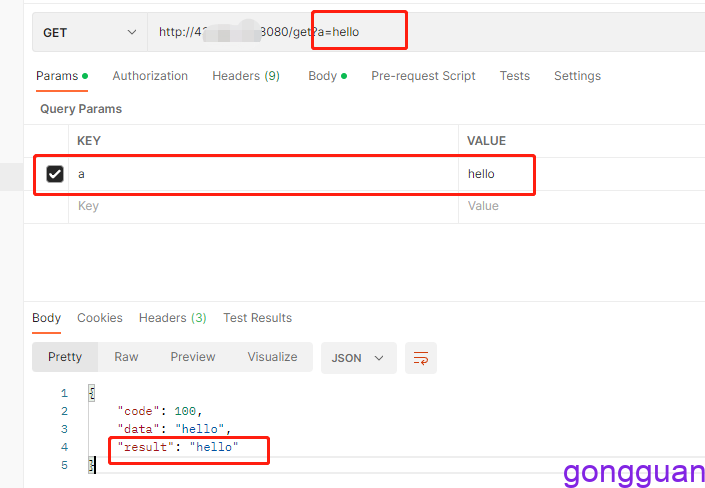Open the request Headers (9) tab
The image size is (705, 488).
246,76
